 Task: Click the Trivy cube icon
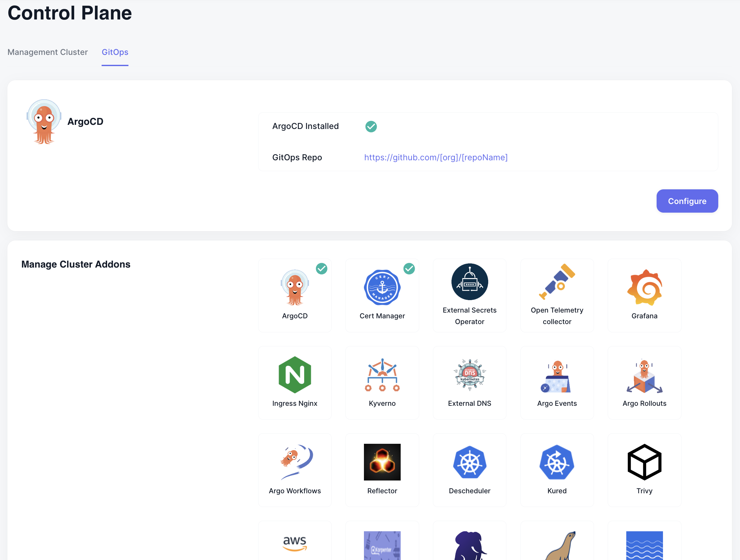(644, 462)
